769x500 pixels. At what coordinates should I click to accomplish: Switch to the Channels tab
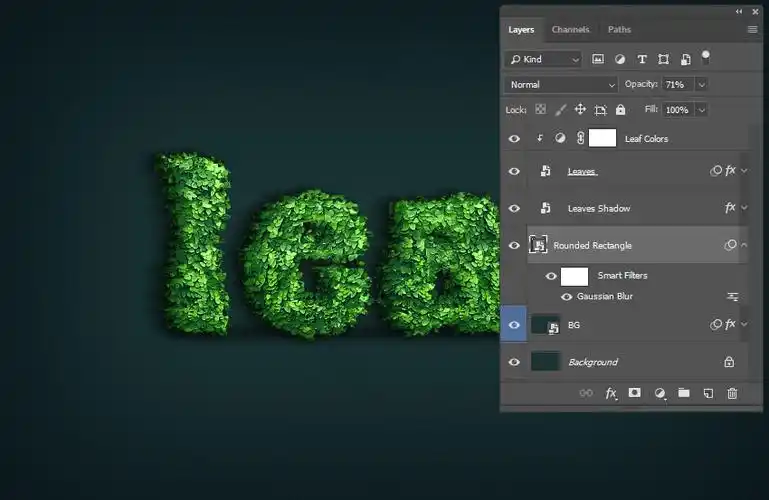coord(570,30)
